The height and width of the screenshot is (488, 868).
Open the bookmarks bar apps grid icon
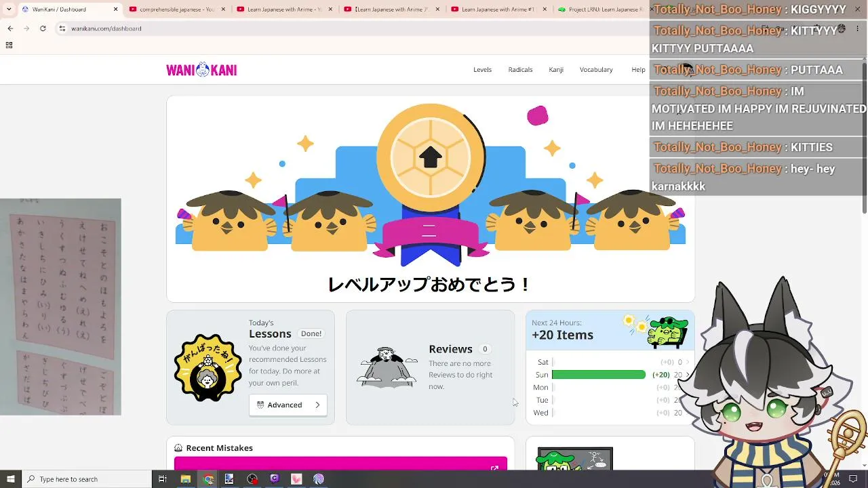pyautogui.click(x=9, y=45)
